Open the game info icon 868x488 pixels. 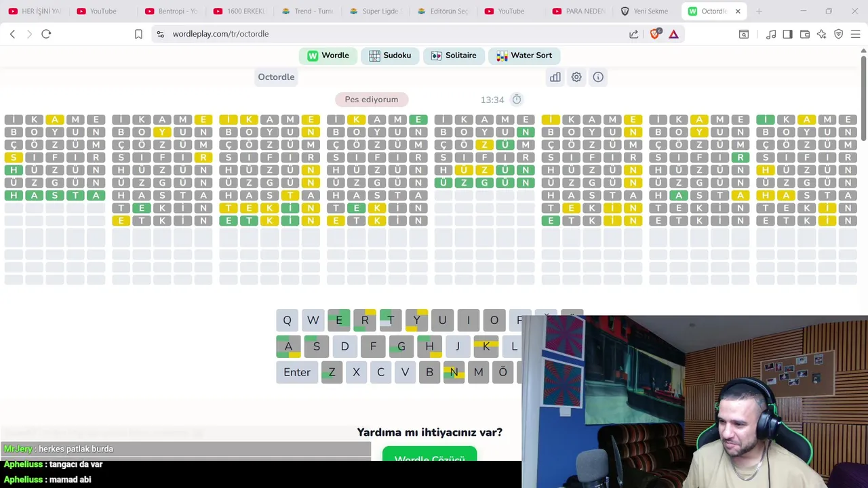[x=598, y=77]
